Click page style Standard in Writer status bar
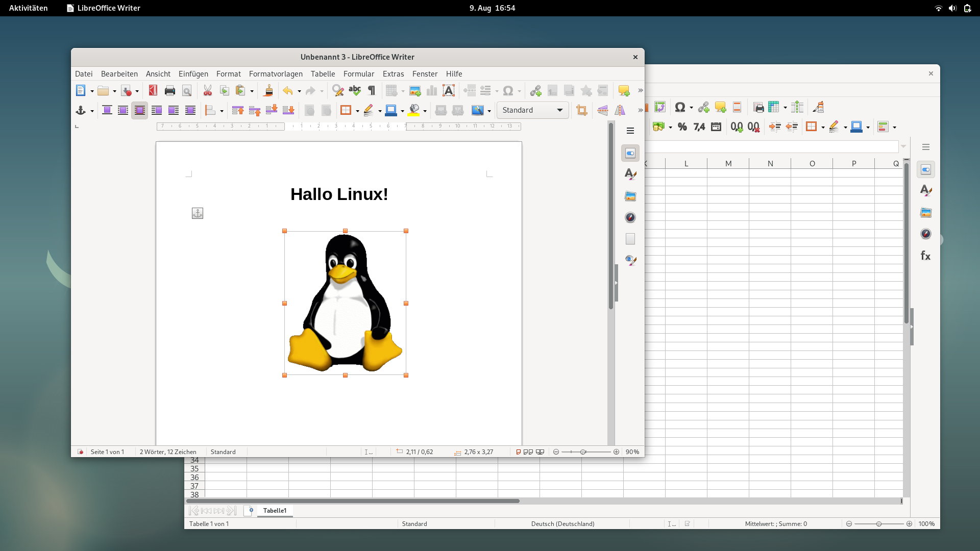Viewport: 980px width, 551px height. tap(223, 452)
